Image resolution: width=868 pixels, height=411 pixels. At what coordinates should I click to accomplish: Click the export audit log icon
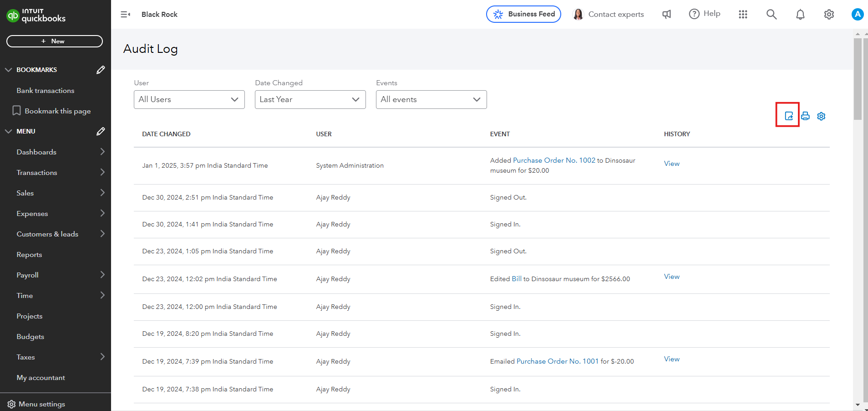(789, 116)
